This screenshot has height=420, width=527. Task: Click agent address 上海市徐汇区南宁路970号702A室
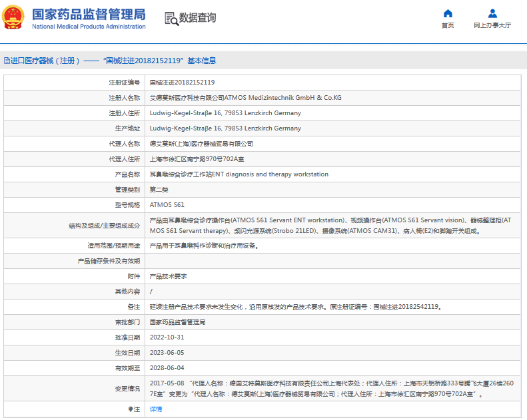click(x=197, y=159)
